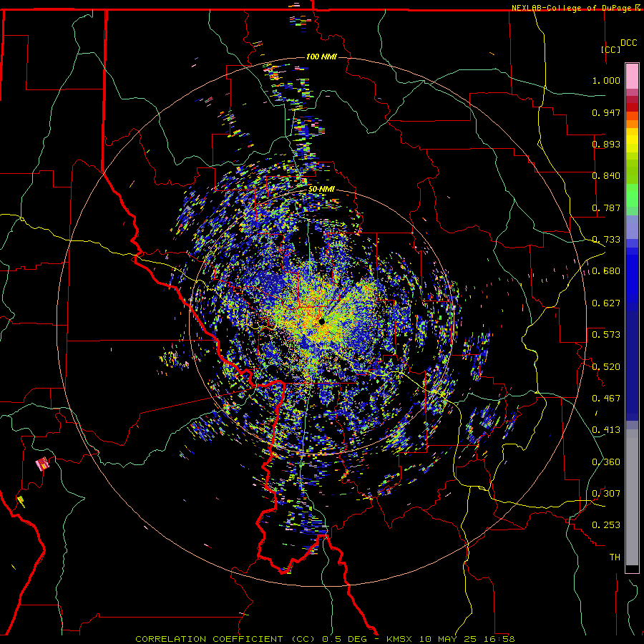Click the CORRELATION COEFFICIENT (CC) caption text
This screenshot has width=644, height=644.
click(x=225, y=639)
